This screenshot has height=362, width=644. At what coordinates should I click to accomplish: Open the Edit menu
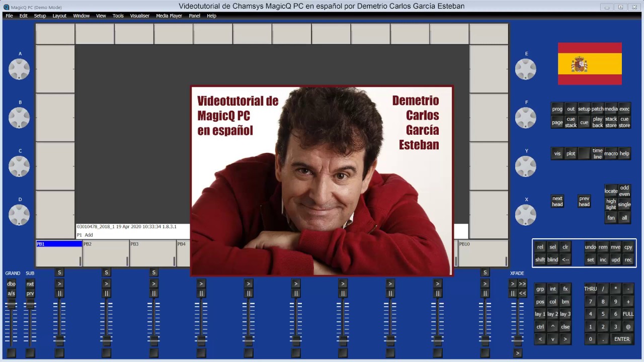coord(24,16)
